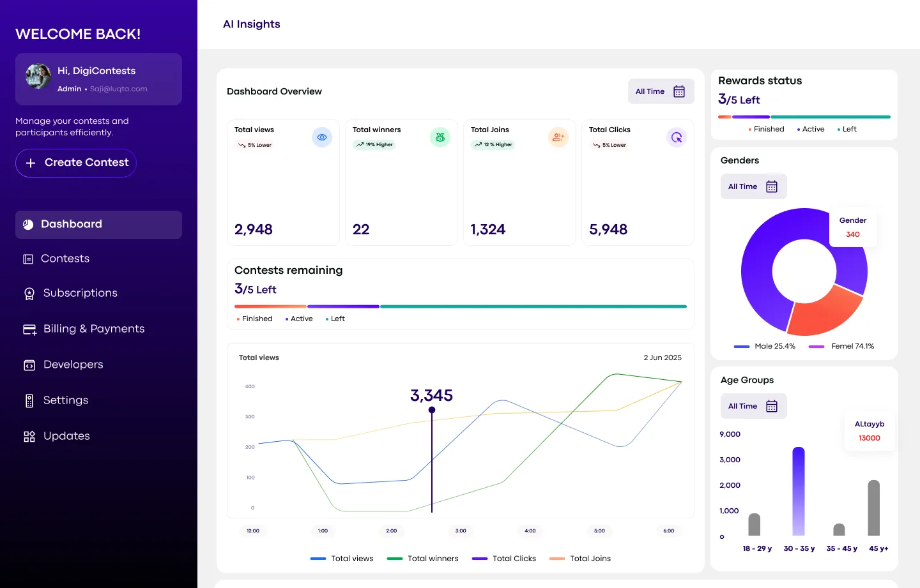Click the Developers code icon in sidebar
The width and height of the screenshot is (920, 588).
tap(29, 365)
